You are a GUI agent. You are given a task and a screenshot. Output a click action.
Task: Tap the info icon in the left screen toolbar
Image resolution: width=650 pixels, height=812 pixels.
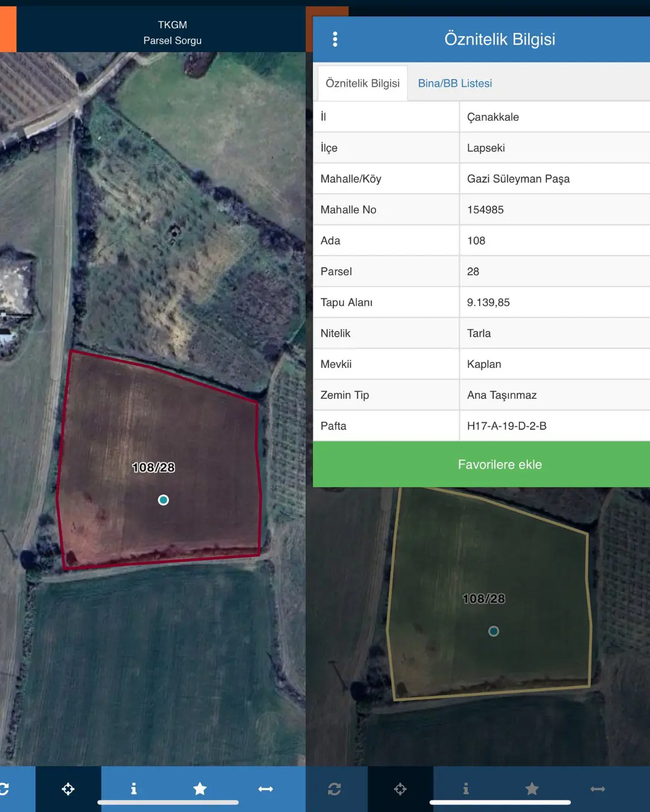click(x=134, y=789)
